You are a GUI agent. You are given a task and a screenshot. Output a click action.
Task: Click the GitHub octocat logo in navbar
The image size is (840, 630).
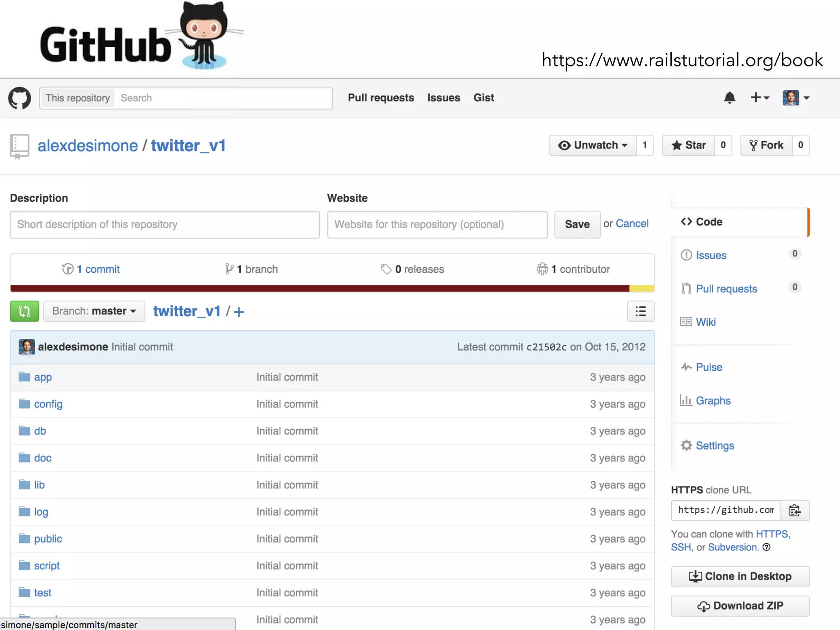(x=19, y=98)
